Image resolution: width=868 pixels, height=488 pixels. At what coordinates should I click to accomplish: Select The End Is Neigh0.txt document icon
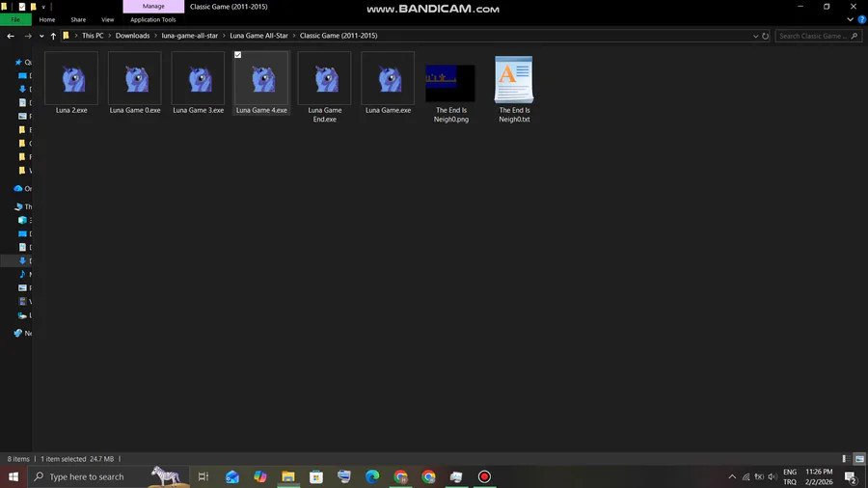(x=514, y=79)
